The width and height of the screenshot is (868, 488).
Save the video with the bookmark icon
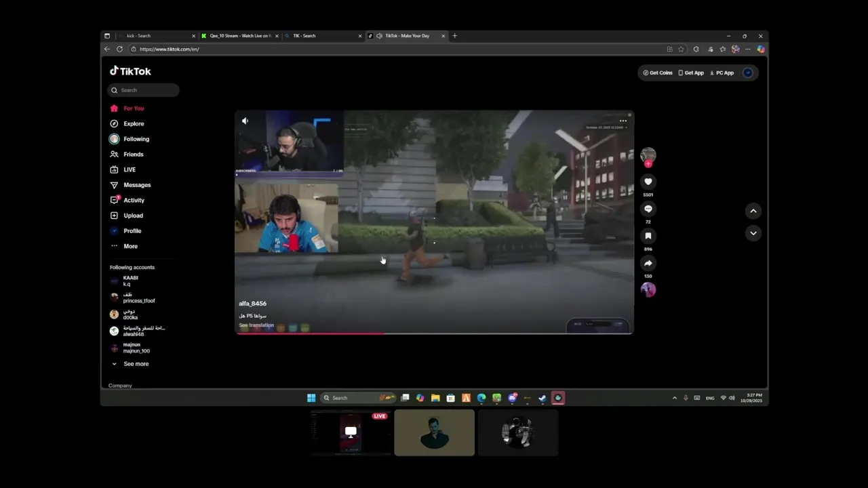click(x=648, y=236)
